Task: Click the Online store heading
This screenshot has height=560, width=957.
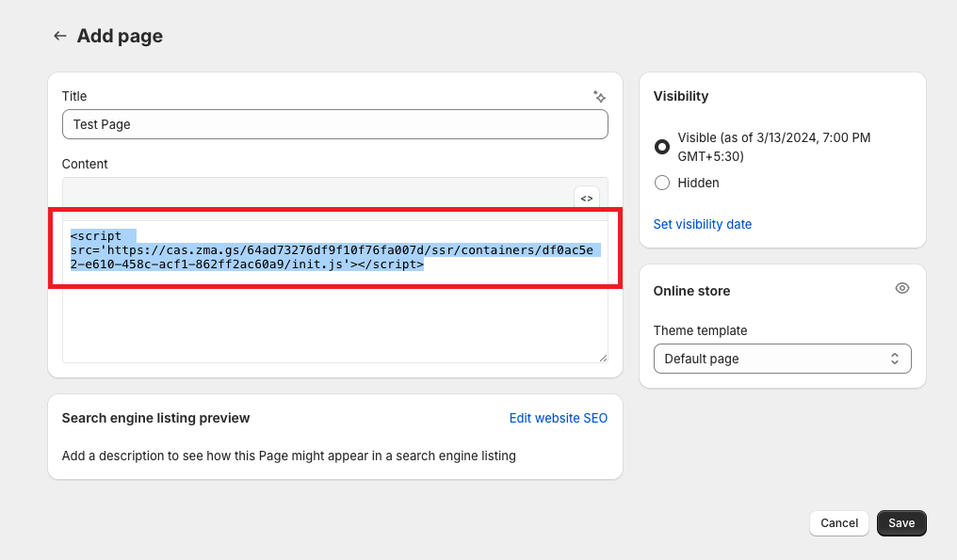Action: pos(691,291)
